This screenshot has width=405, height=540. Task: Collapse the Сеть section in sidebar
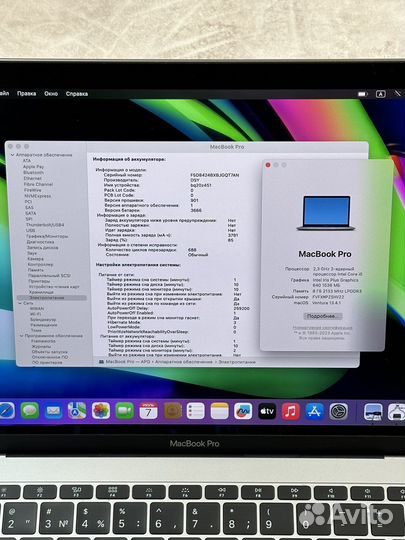(20, 303)
